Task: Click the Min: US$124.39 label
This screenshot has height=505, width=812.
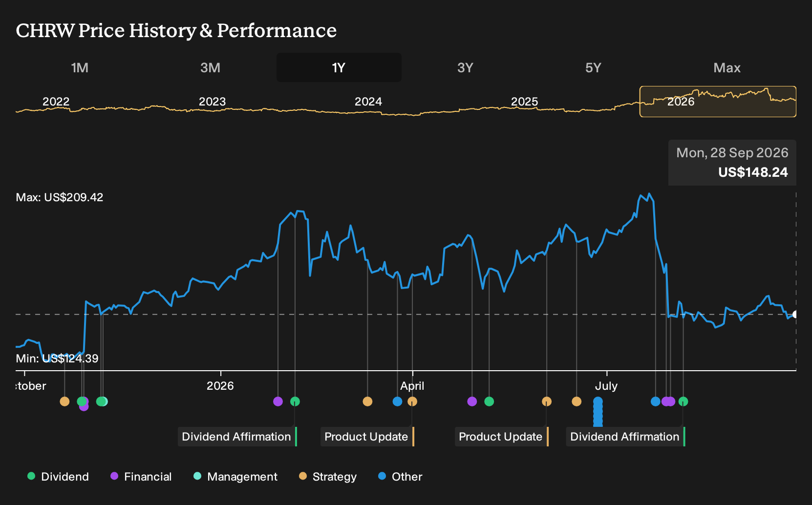Action: coord(57,358)
